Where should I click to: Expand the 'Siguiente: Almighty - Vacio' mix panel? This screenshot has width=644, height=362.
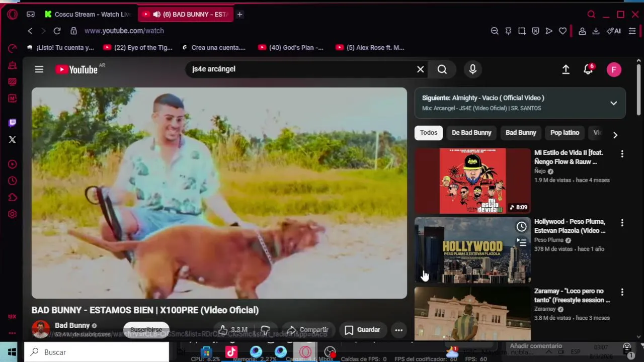[x=614, y=103]
